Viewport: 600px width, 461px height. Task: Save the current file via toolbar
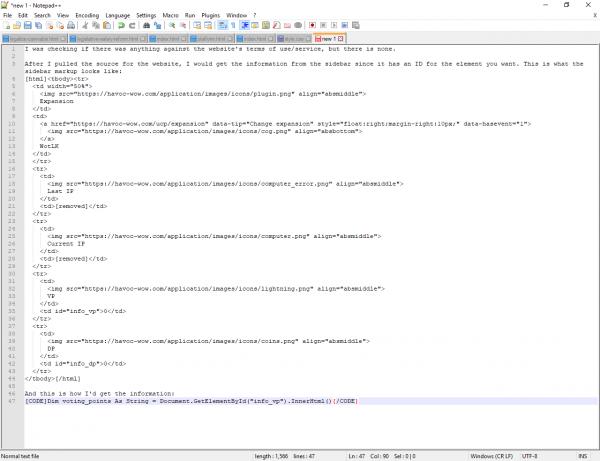click(28, 25)
